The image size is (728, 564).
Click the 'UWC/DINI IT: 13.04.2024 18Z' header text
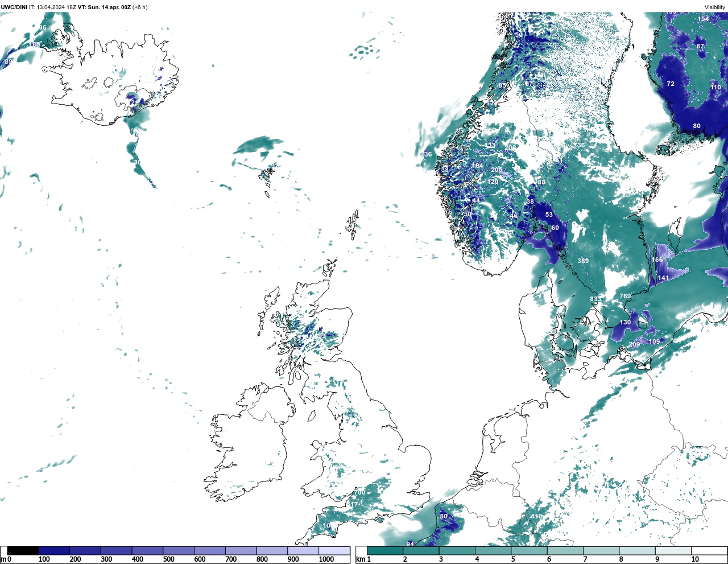[39, 7]
